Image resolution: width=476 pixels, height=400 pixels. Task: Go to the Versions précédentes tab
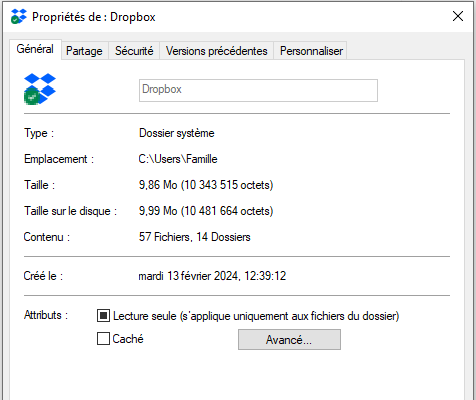point(217,51)
